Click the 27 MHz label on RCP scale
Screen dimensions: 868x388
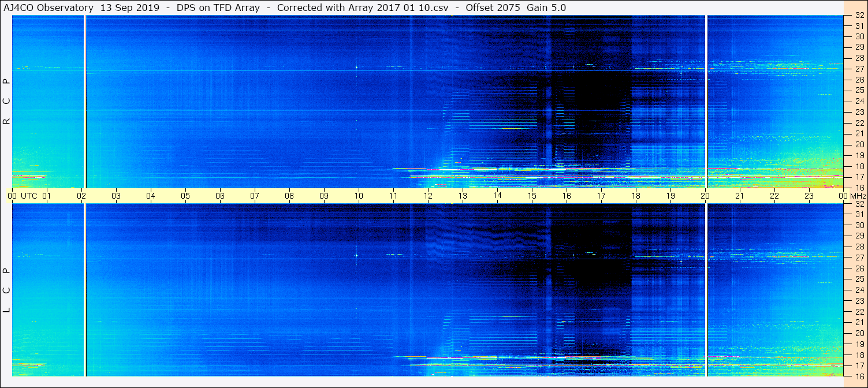[859, 69]
